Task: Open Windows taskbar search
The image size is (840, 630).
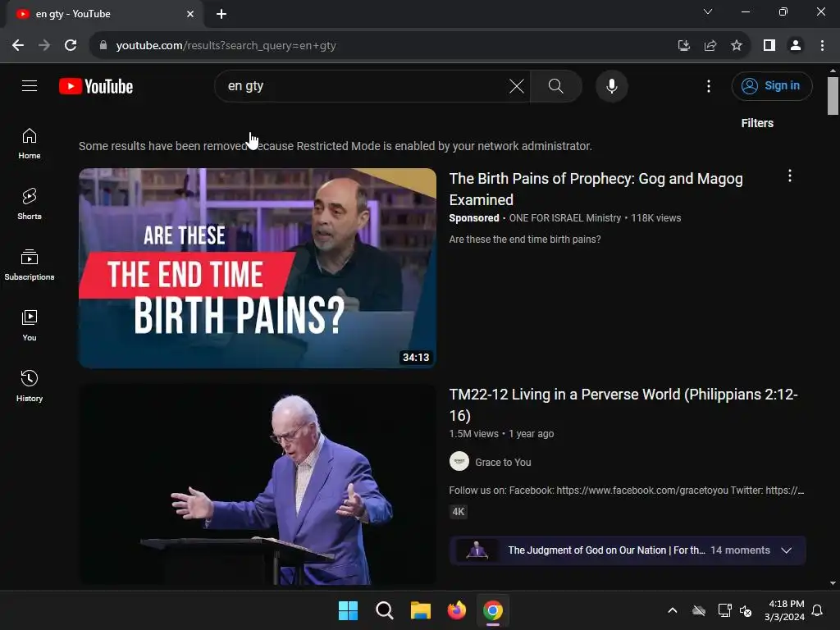Action: 384,610
